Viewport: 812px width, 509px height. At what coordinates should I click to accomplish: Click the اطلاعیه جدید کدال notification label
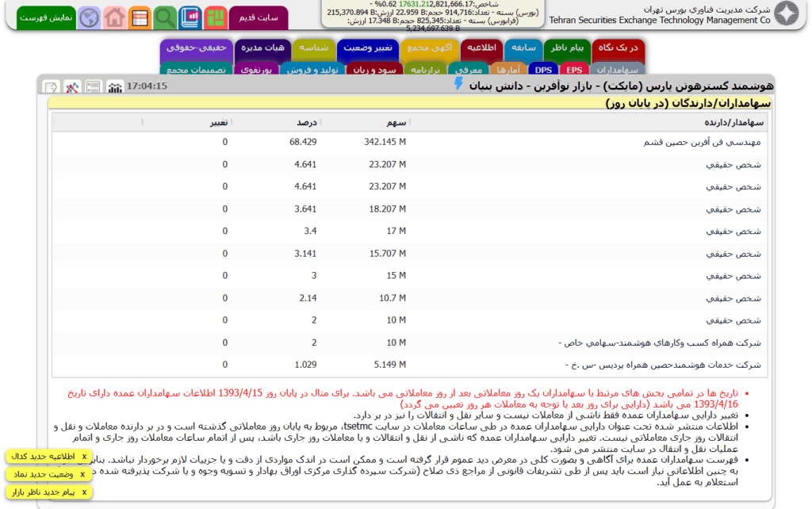click(44, 456)
